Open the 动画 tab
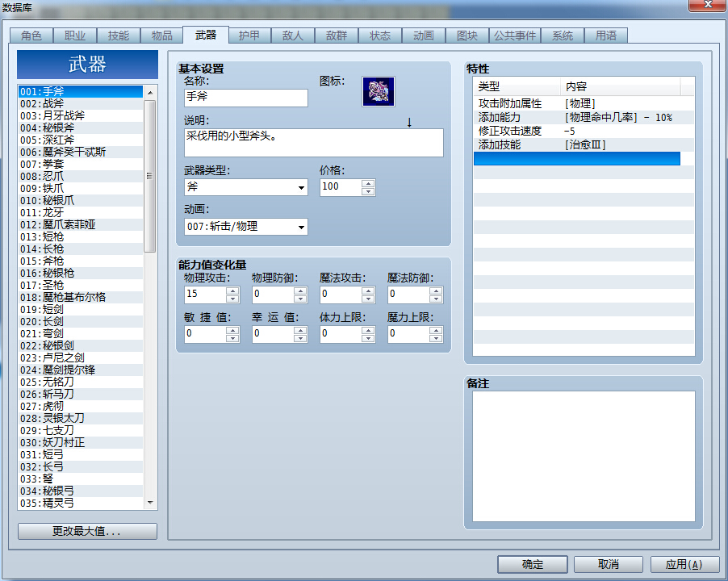The height and width of the screenshot is (581, 728). (x=424, y=36)
